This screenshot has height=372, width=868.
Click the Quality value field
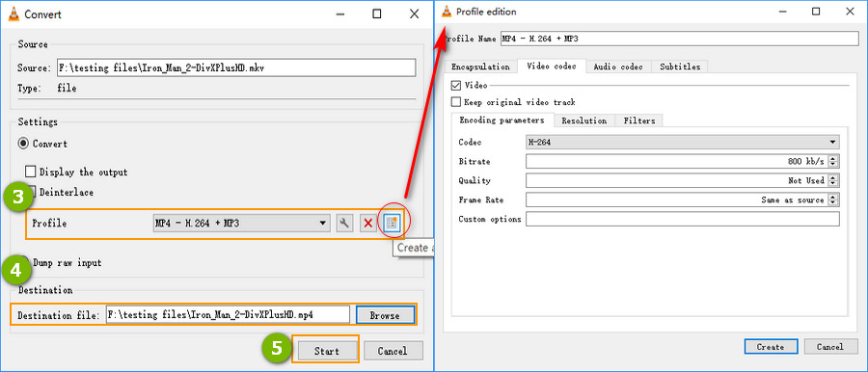676,180
